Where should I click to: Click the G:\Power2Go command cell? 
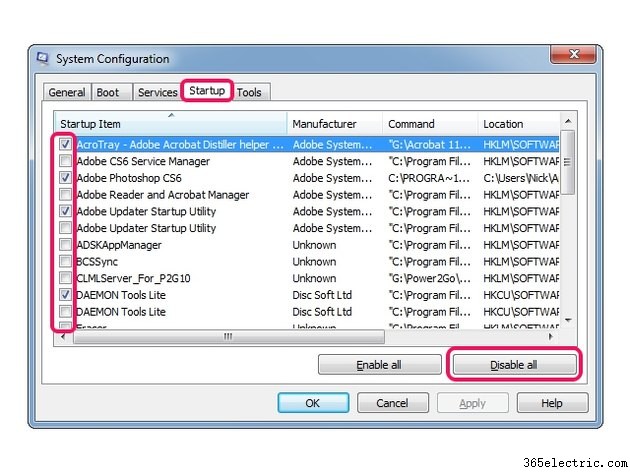[x=429, y=278]
